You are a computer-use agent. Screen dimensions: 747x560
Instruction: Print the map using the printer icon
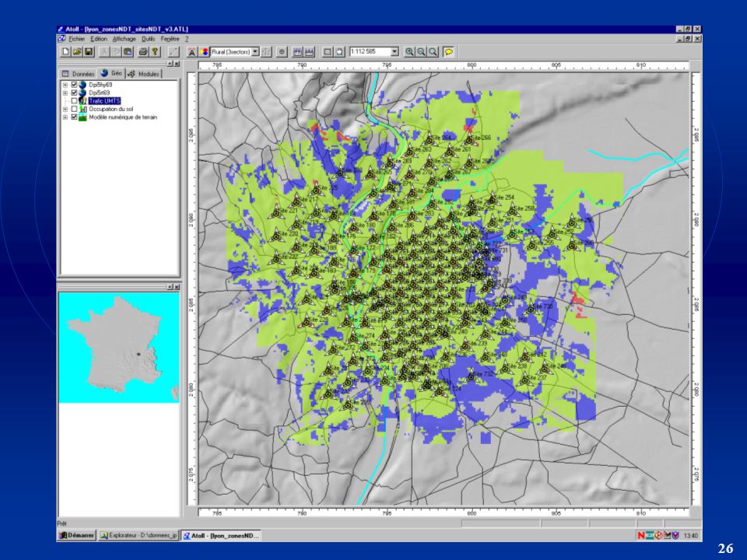click(x=143, y=51)
